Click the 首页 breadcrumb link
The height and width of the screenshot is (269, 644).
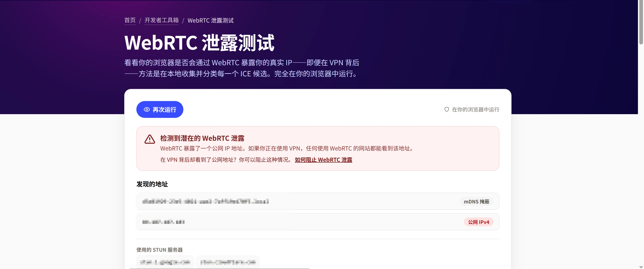(130, 20)
